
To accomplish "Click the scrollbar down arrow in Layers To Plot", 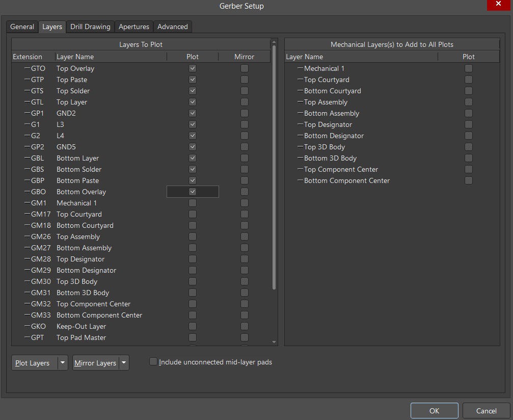I will coord(274,342).
